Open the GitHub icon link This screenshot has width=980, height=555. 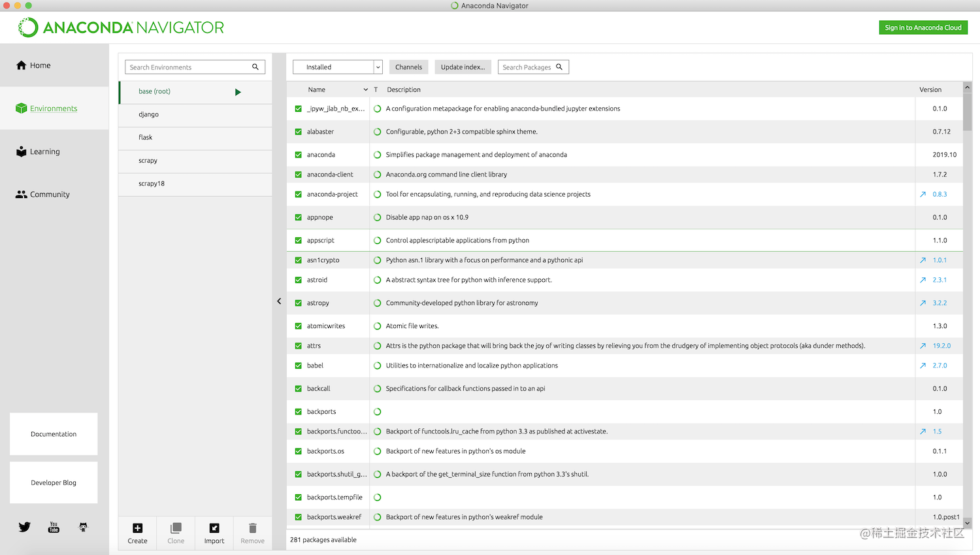(83, 527)
